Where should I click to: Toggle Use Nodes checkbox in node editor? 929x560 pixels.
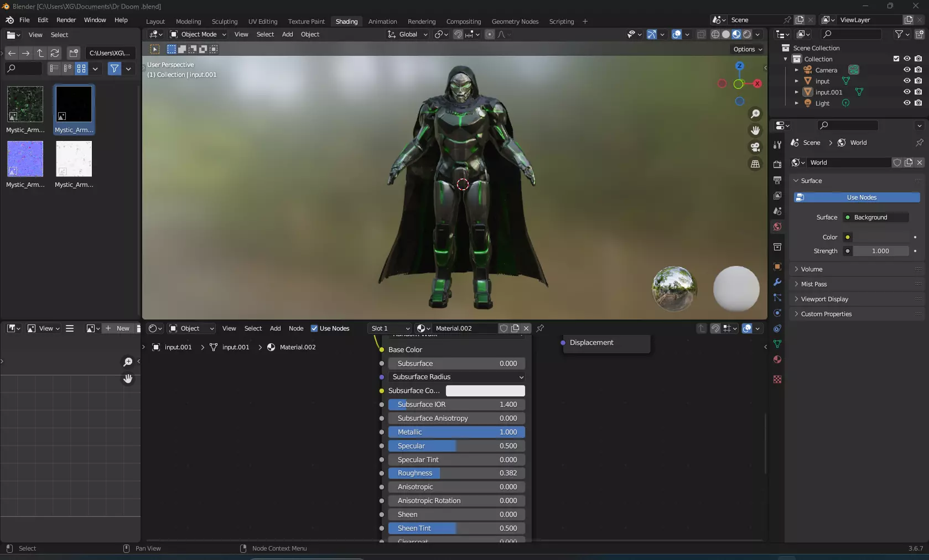[314, 328]
